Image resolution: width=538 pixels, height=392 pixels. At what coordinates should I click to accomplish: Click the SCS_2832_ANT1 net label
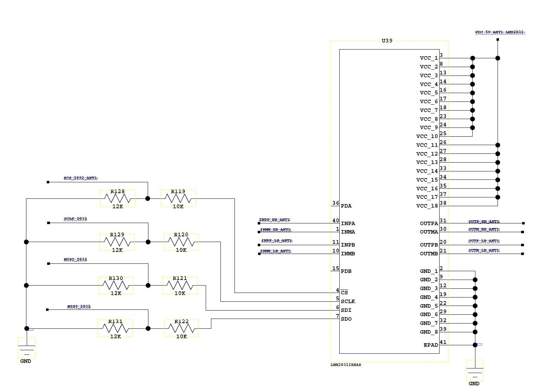pos(81,178)
